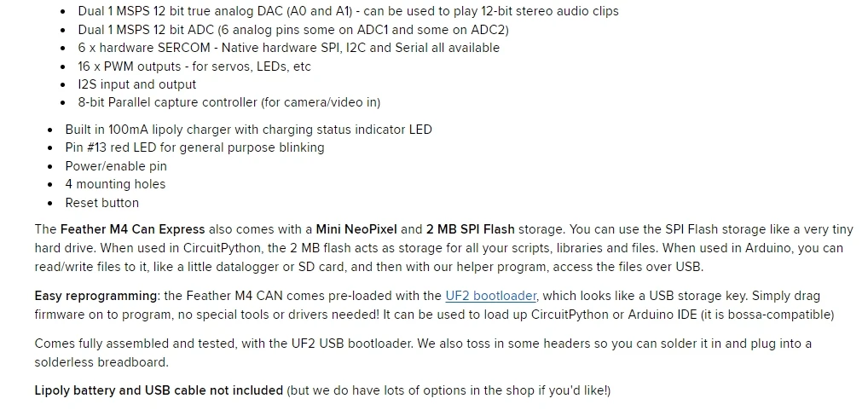Click the bold 'Easy reprogramming' heading text
The width and height of the screenshot is (868, 410).
[x=95, y=296]
